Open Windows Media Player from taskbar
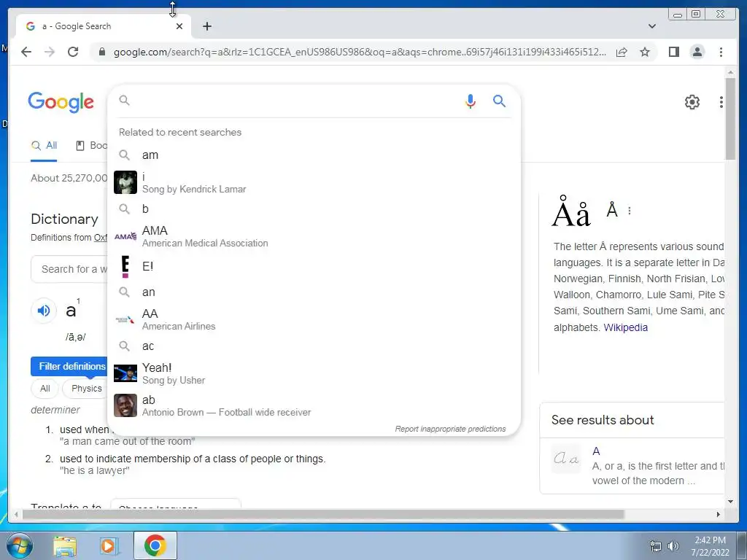Screen dimensions: 747x560 [109, 545]
